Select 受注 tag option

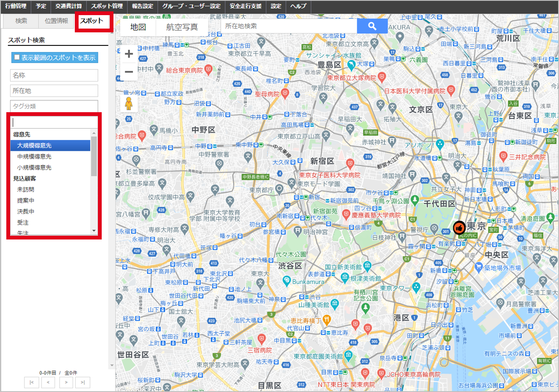pyautogui.click(x=50, y=222)
